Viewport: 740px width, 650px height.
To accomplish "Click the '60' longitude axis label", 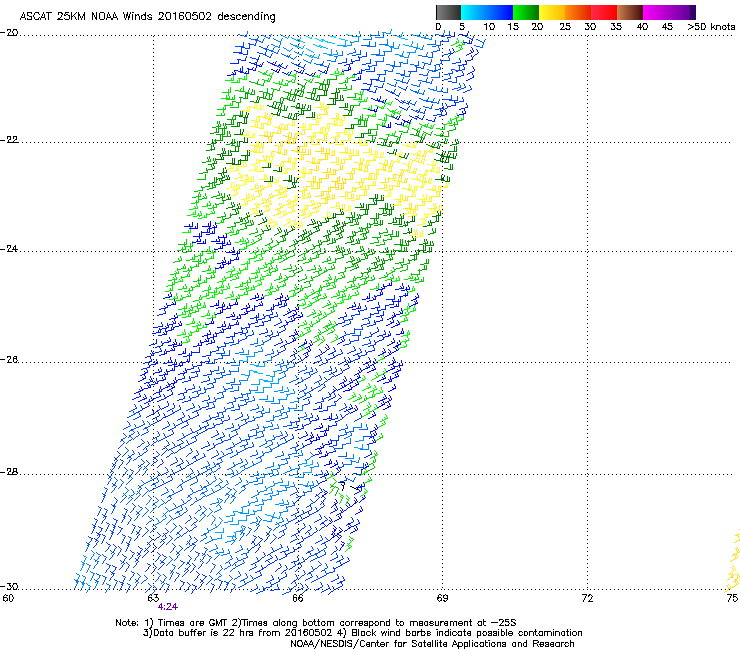I will [8, 598].
